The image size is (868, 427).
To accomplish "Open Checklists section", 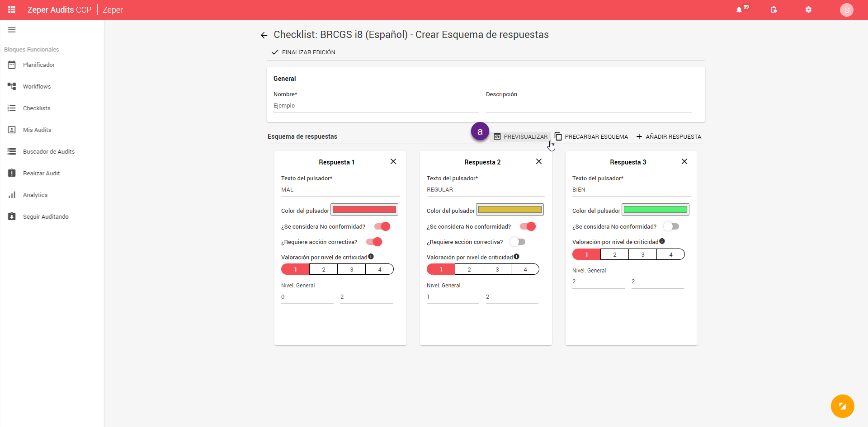I will point(37,108).
